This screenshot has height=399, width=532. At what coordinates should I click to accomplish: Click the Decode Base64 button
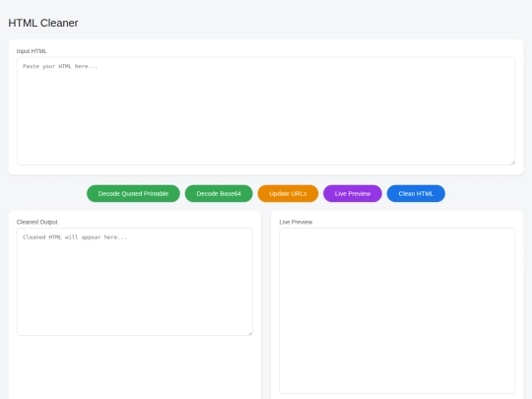[219, 193]
